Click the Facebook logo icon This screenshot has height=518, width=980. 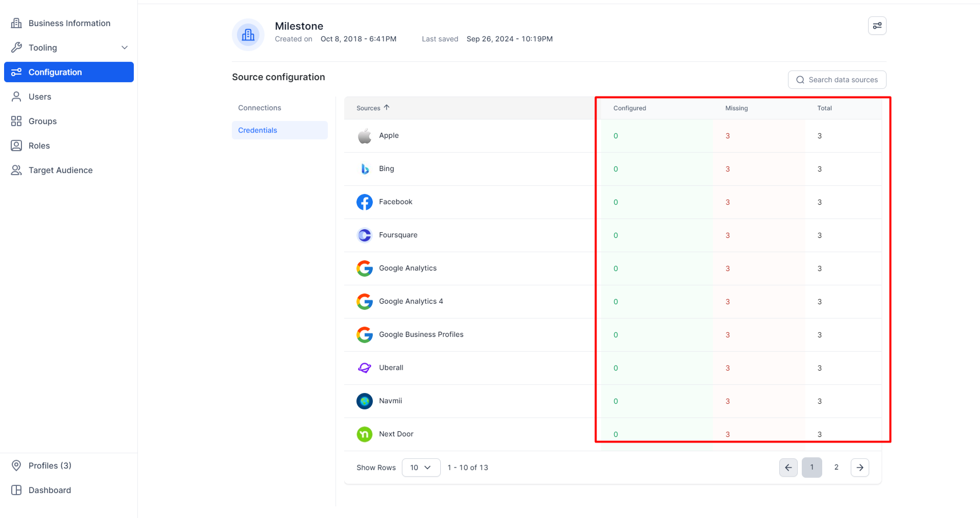tap(365, 202)
